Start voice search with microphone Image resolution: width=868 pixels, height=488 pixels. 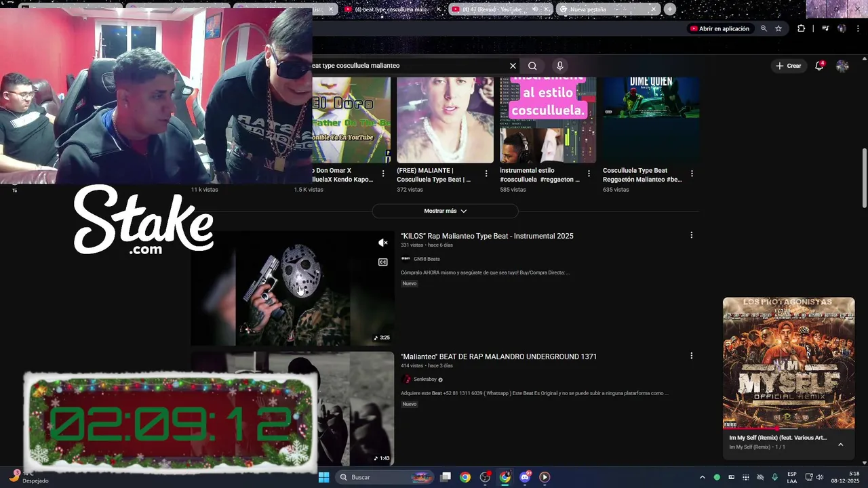click(559, 66)
